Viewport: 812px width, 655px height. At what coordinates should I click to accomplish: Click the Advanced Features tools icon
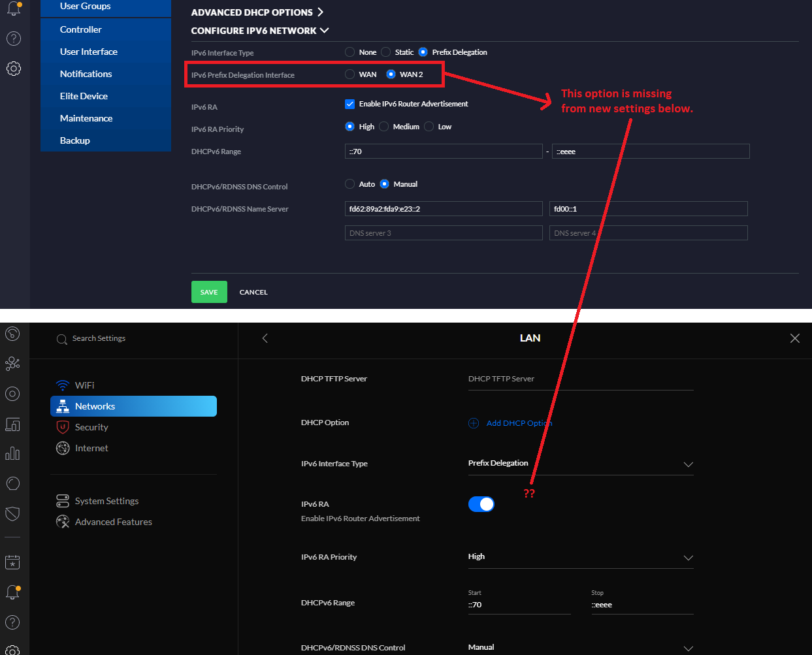[63, 522]
